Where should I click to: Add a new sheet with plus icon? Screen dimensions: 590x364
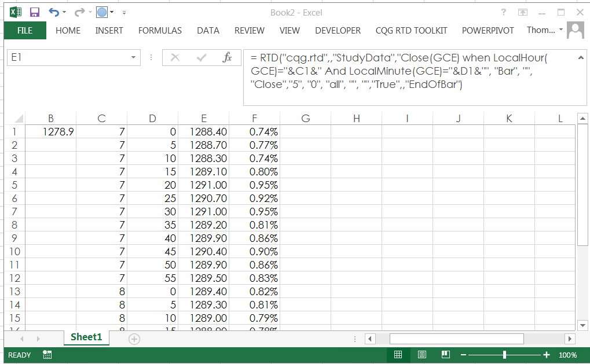pos(134,339)
